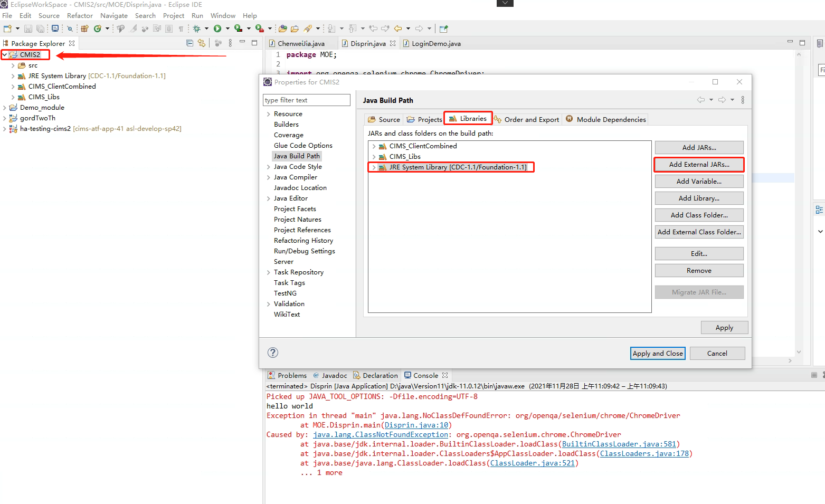The width and height of the screenshot is (825, 504).
Task: Open the console/terminal toolbar icon
Action: pyautogui.click(x=55, y=28)
